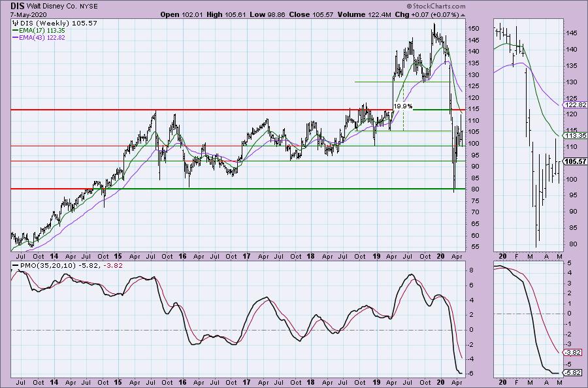Select the Volume 122.4M value
Image resolution: width=588 pixels, height=388 pixels.
tap(365, 14)
